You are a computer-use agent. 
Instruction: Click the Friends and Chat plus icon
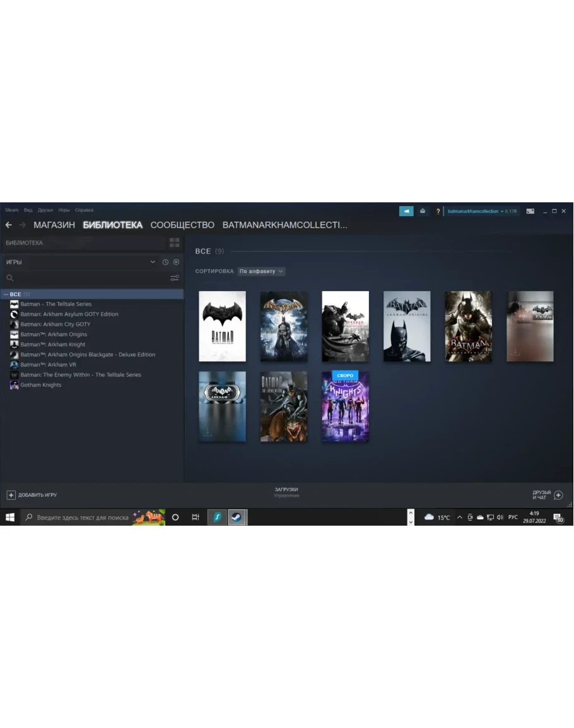[x=558, y=495]
